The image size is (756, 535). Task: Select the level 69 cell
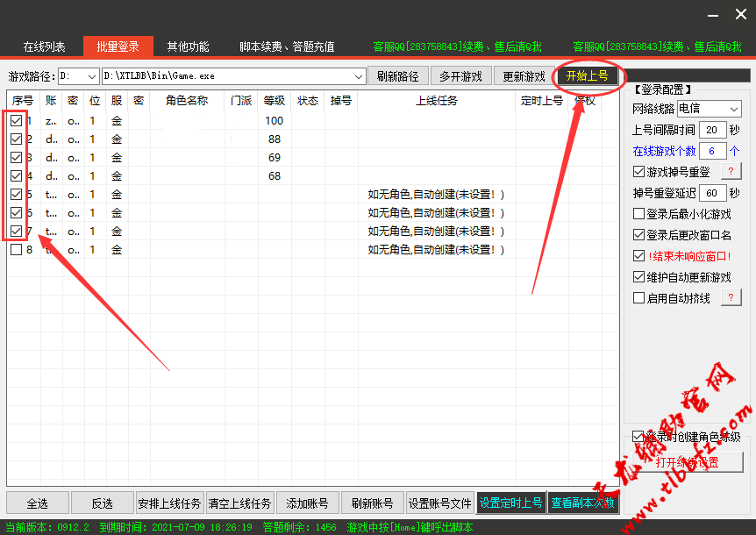[275, 158]
